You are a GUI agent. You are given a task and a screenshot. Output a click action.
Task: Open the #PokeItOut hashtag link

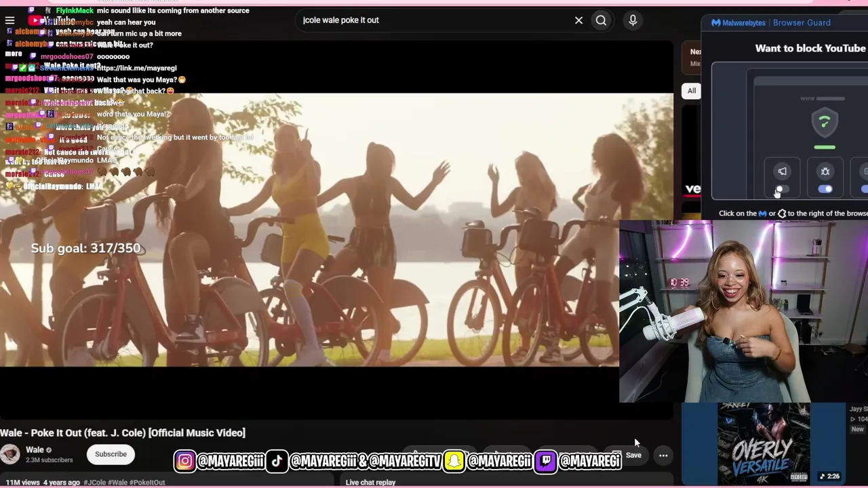pyautogui.click(x=147, y=483)
